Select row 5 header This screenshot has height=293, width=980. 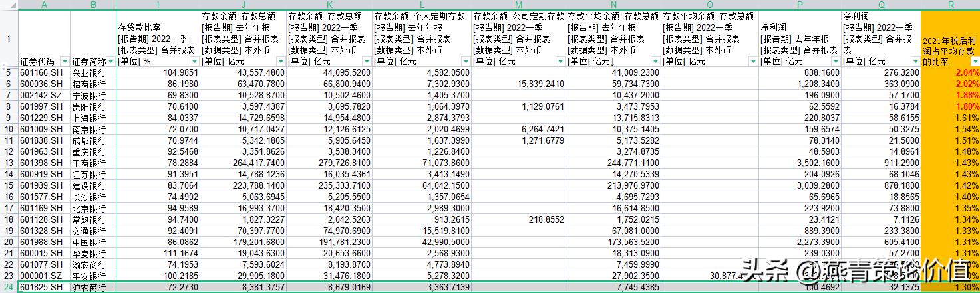[x=9, y=72]
